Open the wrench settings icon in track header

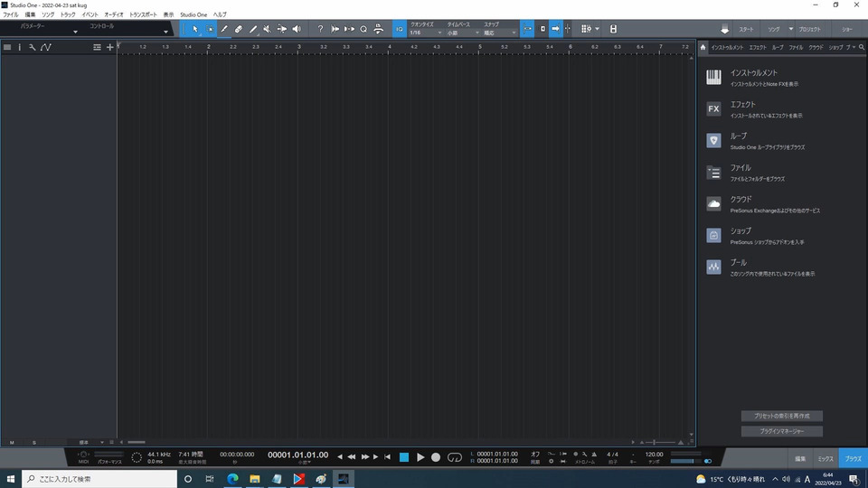point(33,47)
